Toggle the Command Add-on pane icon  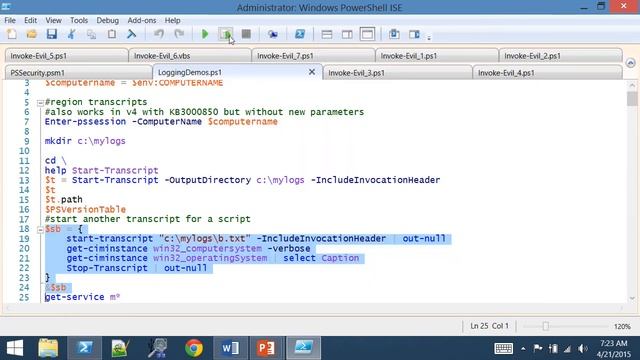coord(414,34)
